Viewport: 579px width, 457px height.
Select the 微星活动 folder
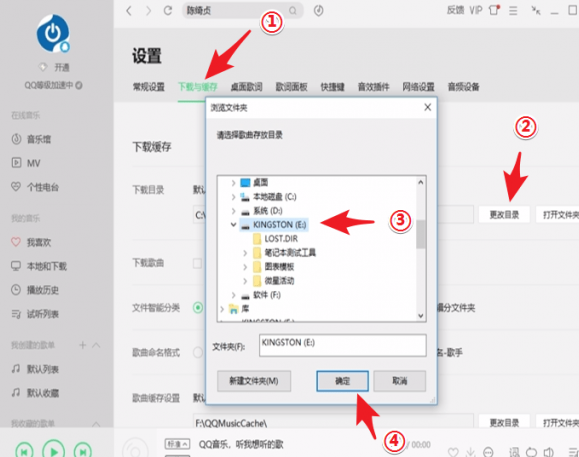[274, 281]
